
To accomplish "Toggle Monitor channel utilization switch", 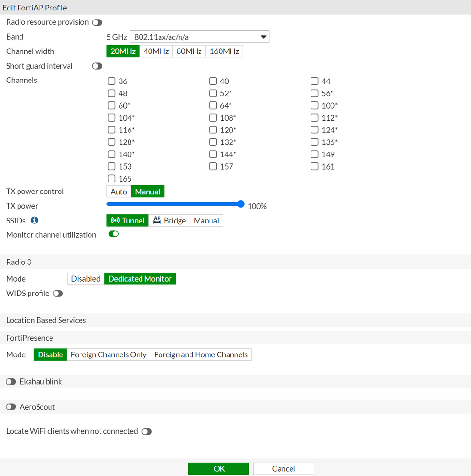I will coord(113,234).
